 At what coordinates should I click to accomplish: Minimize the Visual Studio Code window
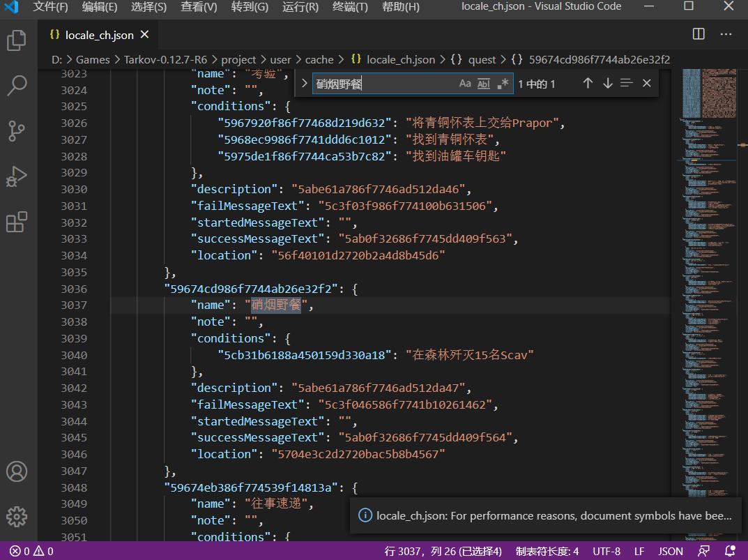649,6
